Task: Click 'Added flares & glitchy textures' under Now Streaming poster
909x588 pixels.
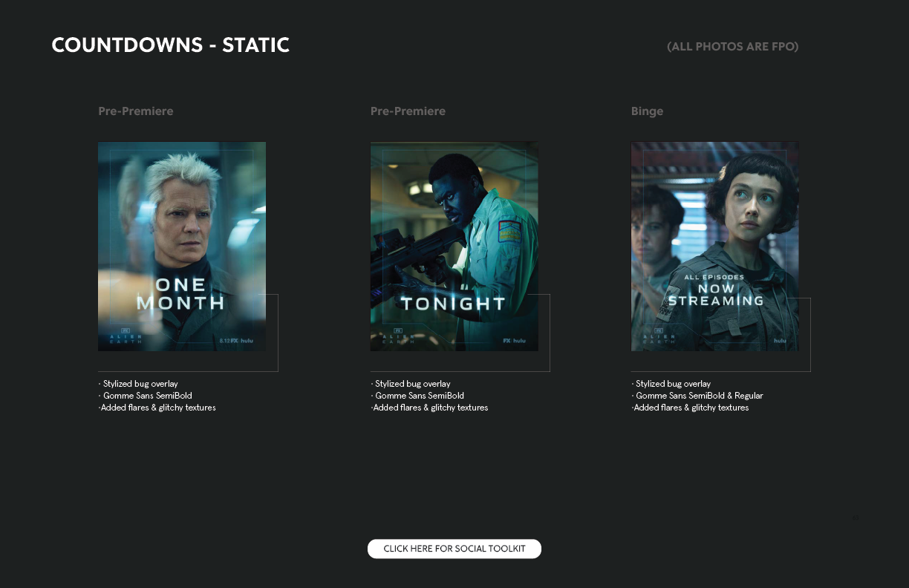Action: coord(691,408)
